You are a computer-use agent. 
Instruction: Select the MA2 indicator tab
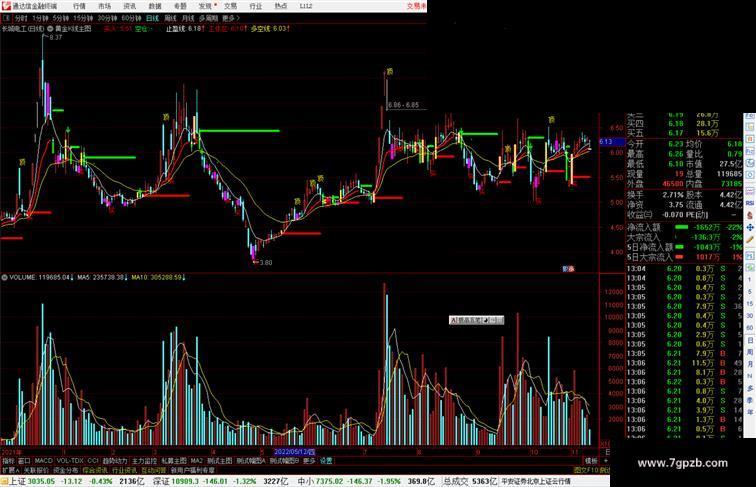click(x=197, y=461)
